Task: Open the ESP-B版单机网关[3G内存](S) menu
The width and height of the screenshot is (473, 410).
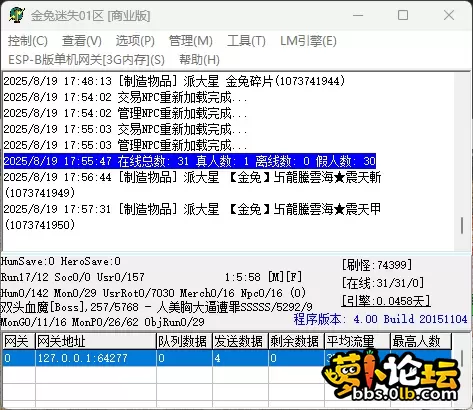Action: pyautogui.click(x=86, y=60)
